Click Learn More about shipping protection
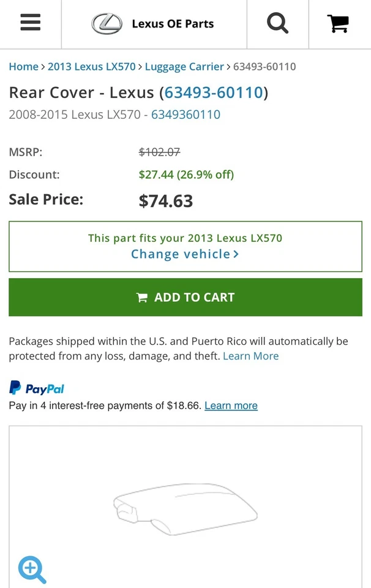This screenshot has height=588, width=371. point(250,356)
